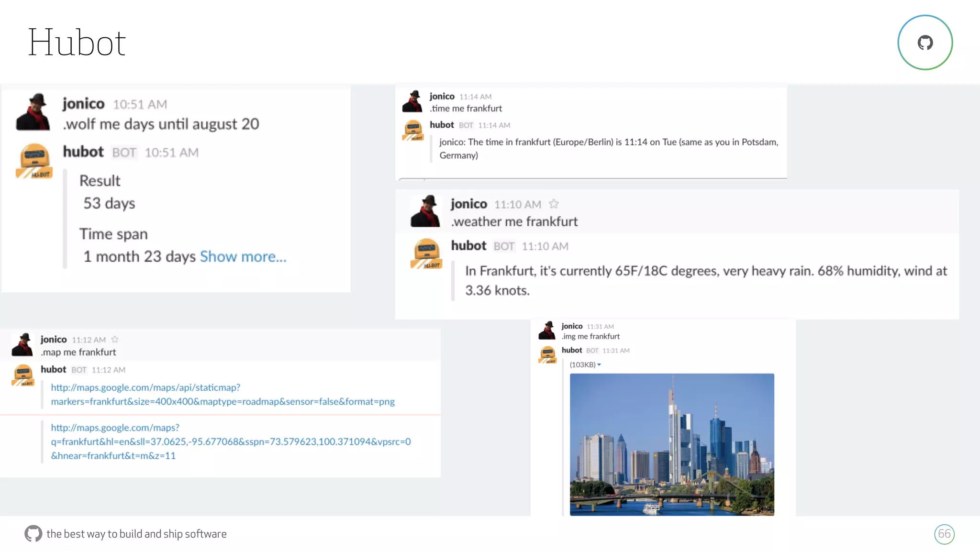This screenshot has height=551, width=980.
Task: Click jonico username in weather message
Action: coord(468,204)
